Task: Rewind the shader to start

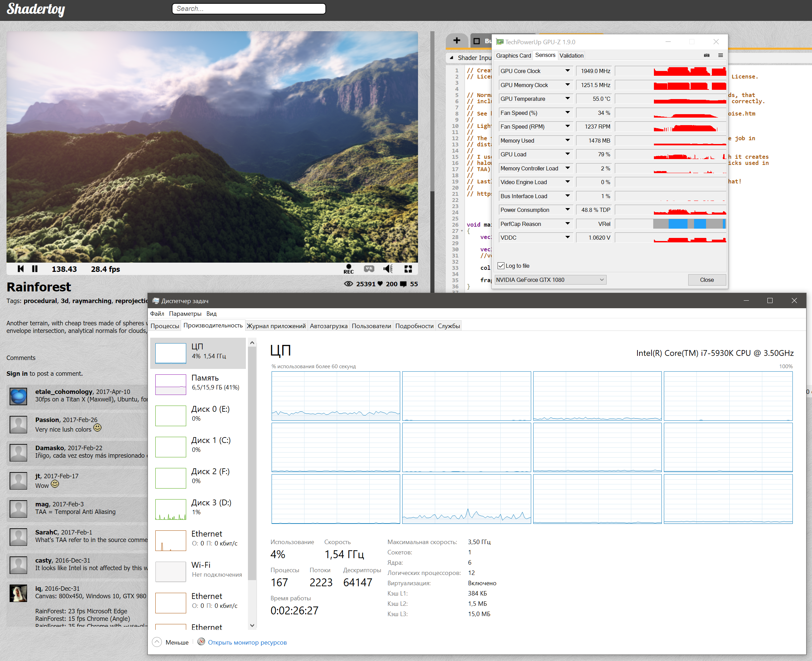Action: [x=21, y=269]
